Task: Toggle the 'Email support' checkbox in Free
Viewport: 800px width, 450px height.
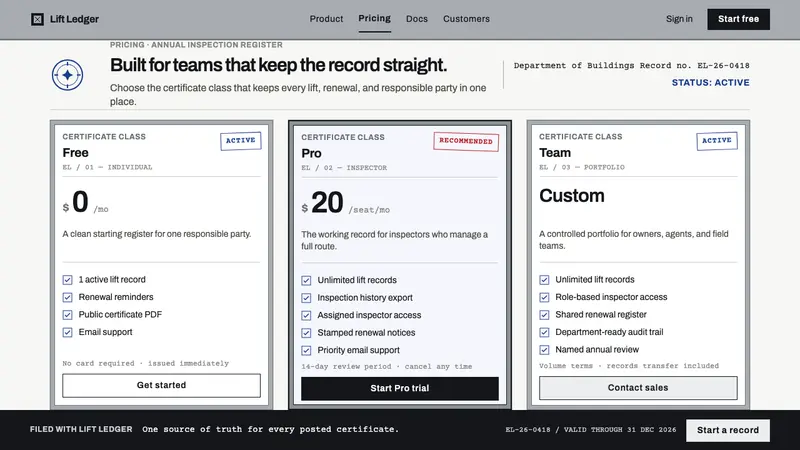Action: [x=67, y=332]
